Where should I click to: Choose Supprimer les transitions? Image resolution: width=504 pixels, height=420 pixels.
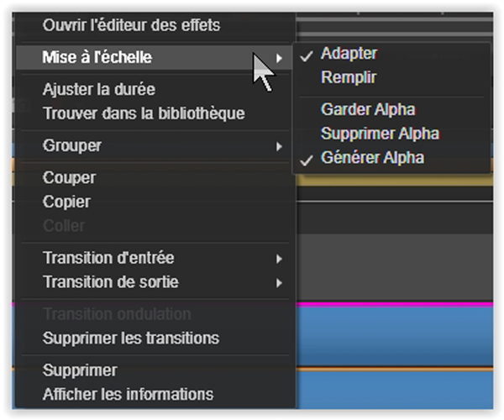point(131,338)
